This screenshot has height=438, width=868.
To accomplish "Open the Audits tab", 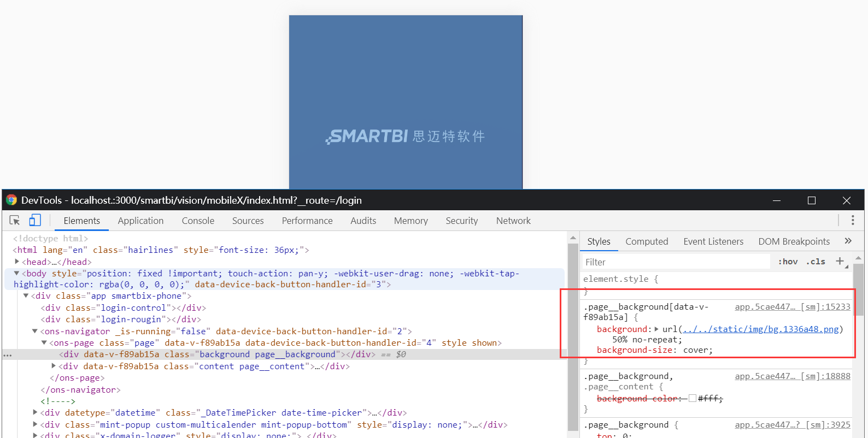I will (363, 221).
